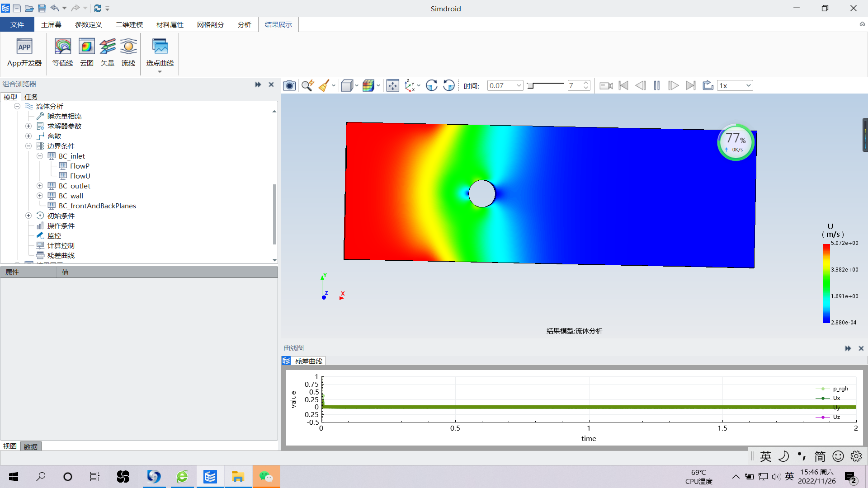The height and width of the screenshot is (488, 868).
Task: Select the 监控 tree item
Action: pos(54,235)
